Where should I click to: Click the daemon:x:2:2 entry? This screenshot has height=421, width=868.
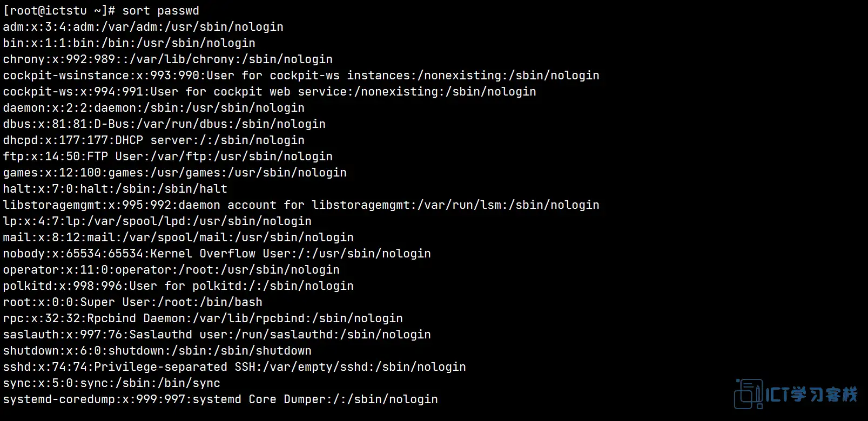coord(154,108)
